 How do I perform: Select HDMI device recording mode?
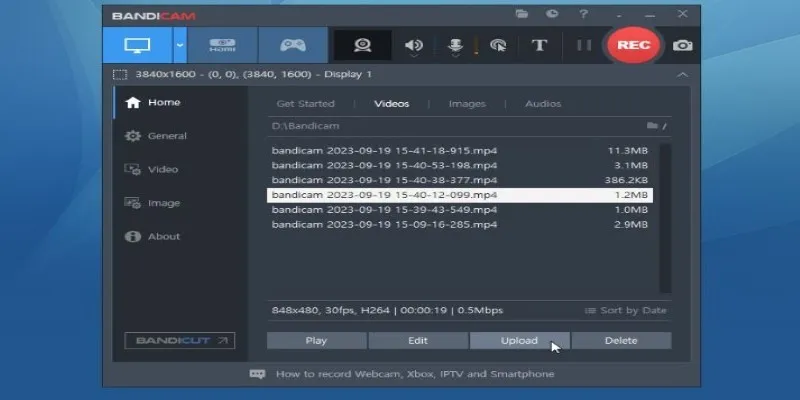tap(222, 45)
